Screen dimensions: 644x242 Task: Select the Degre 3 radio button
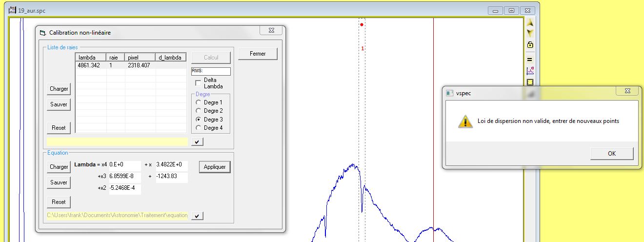coord(198,119)
